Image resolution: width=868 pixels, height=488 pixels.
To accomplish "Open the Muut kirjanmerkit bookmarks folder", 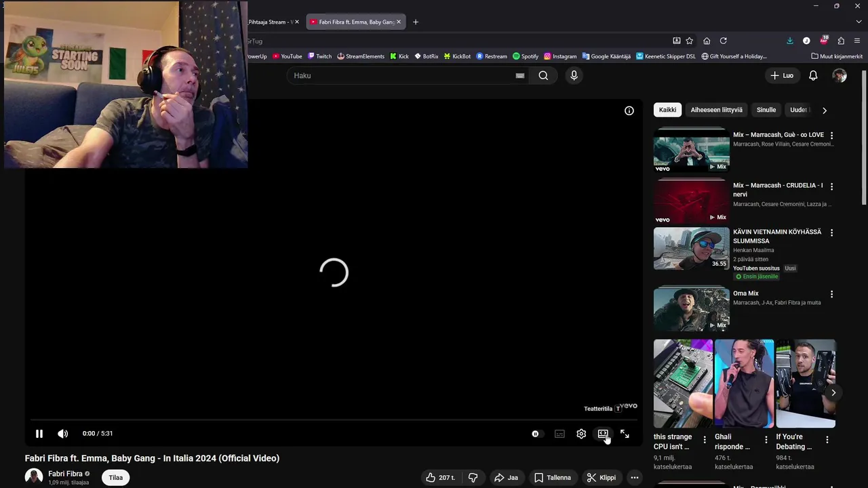I will [x=837, y=56].
